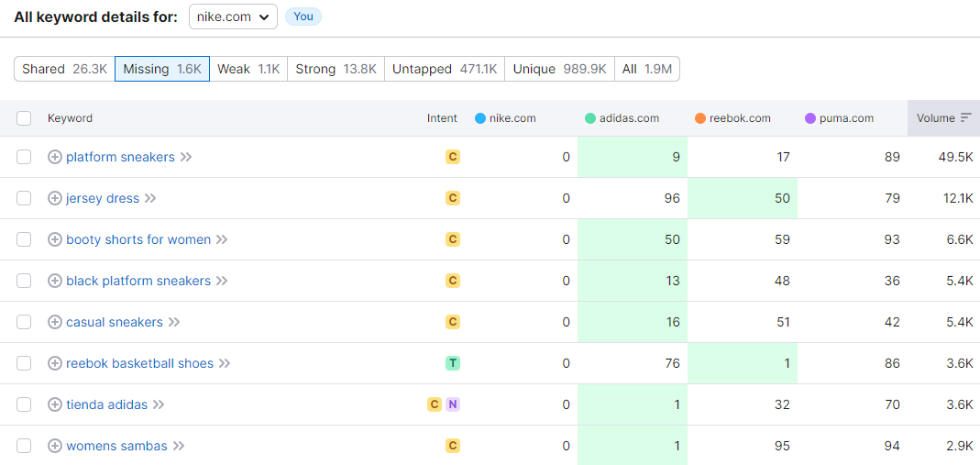The image size is (980, 465).
Task: Click the C intent badge for platform sneakers
Action: point(453,157)
